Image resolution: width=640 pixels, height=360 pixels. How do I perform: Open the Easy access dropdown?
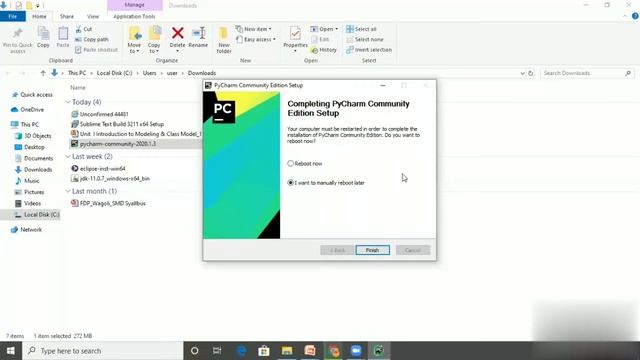(x=256, y=39)
